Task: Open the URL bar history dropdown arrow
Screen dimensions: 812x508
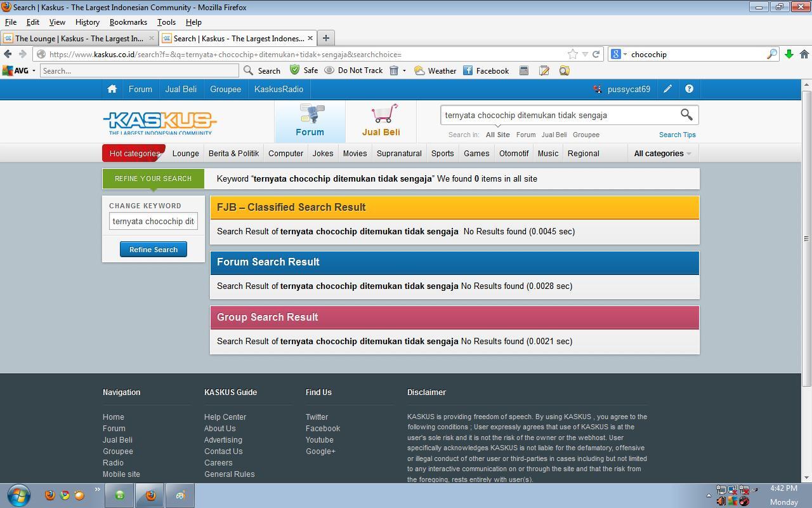Action: coord(585,54)
